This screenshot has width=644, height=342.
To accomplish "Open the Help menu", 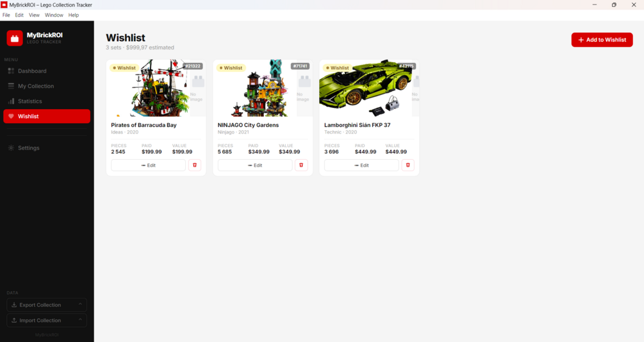I will [74, 15].
